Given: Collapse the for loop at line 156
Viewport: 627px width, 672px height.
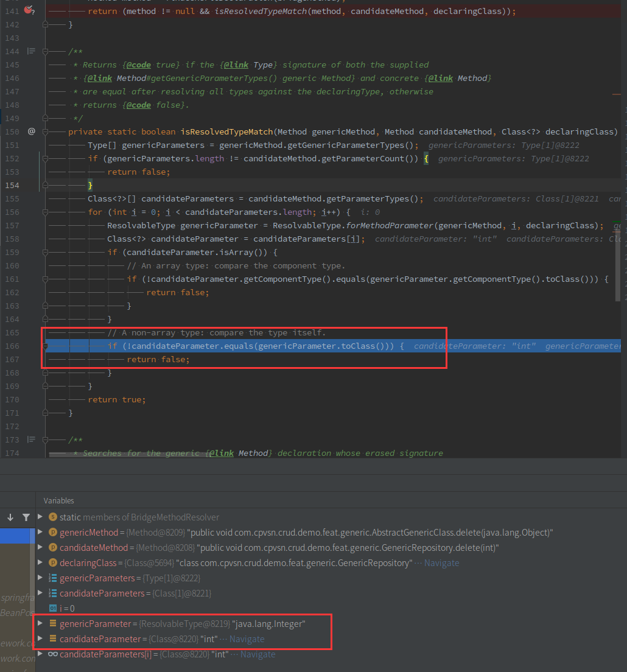Looking at the screenshot, I should coord(45,212).
